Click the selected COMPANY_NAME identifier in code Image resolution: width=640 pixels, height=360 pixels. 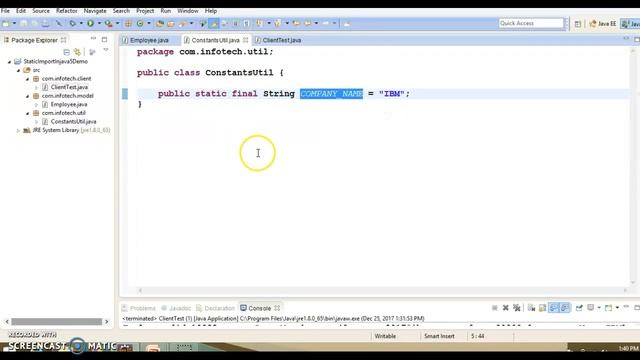coord(331,93)
